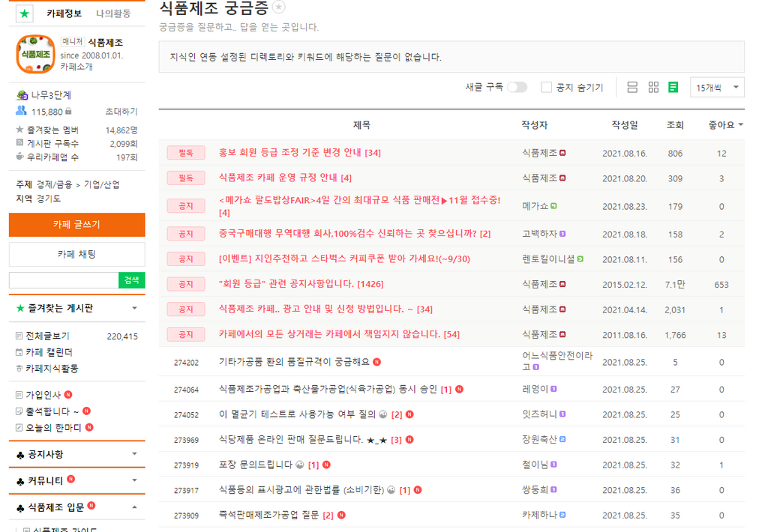
Task: Open the 오늘의 한마디 board
Action: [x=53, y=427]
